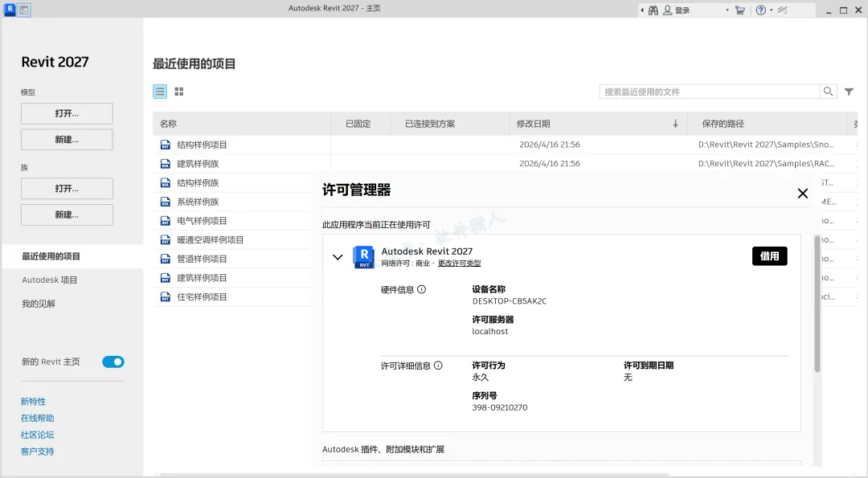The width and height of the screenshot is (868, 478).
Task: Sort by 名称 column header
Action: (242, 124)
